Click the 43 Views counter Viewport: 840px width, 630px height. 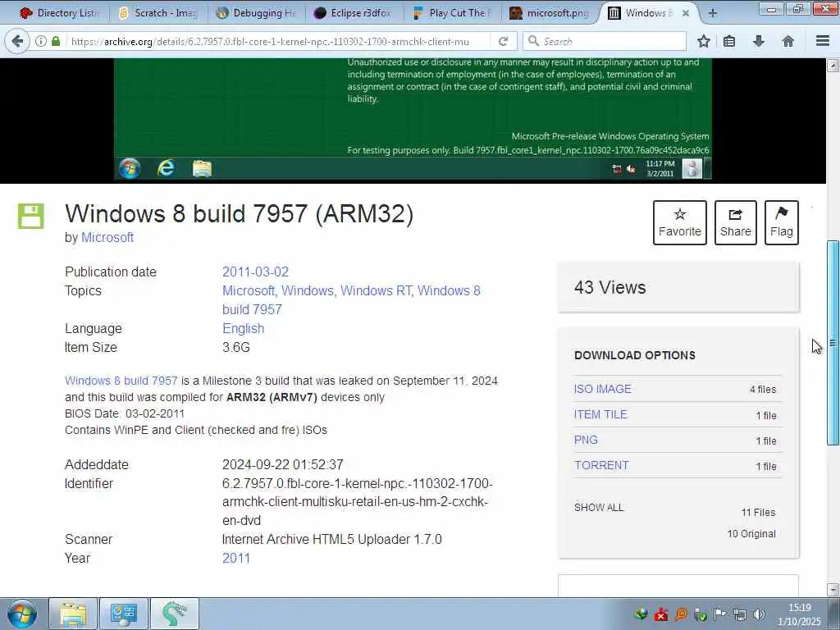(610, 288)
